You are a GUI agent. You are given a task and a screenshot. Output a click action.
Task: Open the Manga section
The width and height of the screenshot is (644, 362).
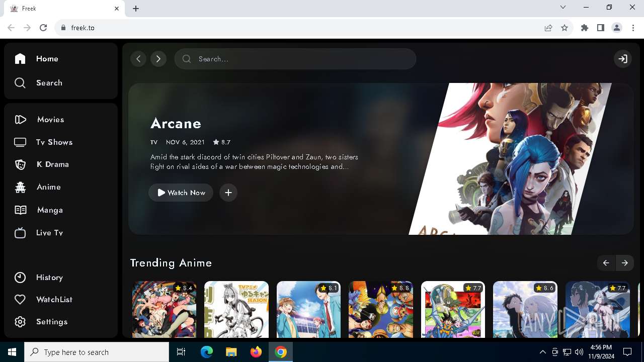tap(39, 210)
